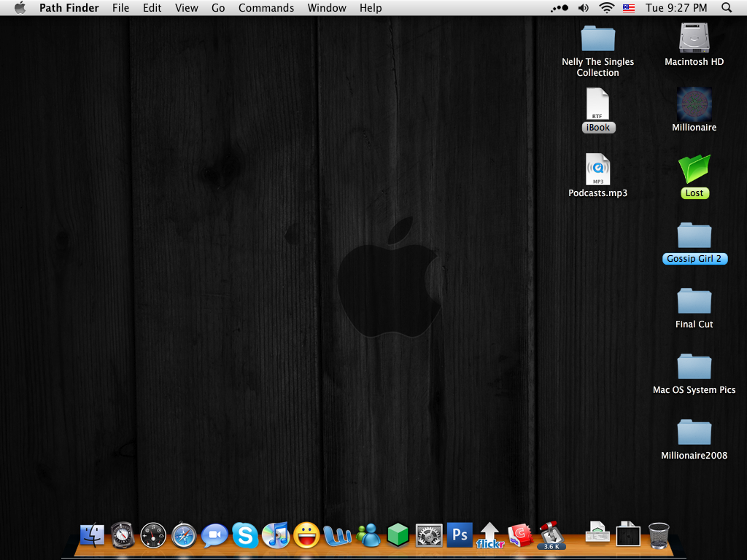Click the iTunes icon in dock
This screenshot has height=560, width=747.
(276, 536)
